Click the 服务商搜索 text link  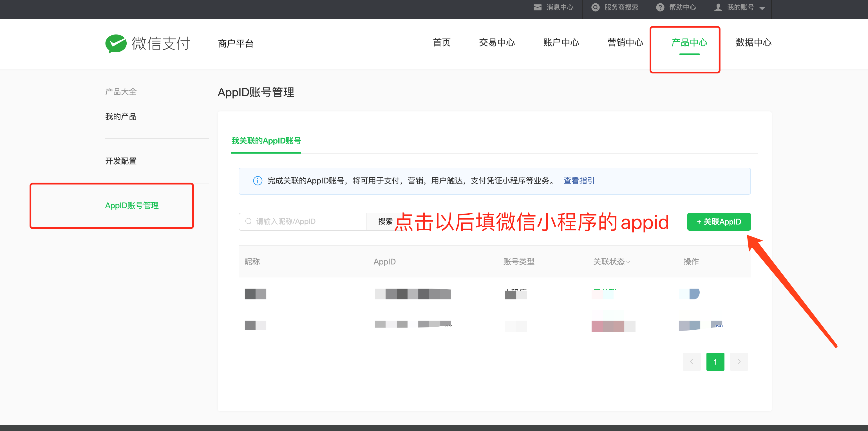(x=621, y=7)
